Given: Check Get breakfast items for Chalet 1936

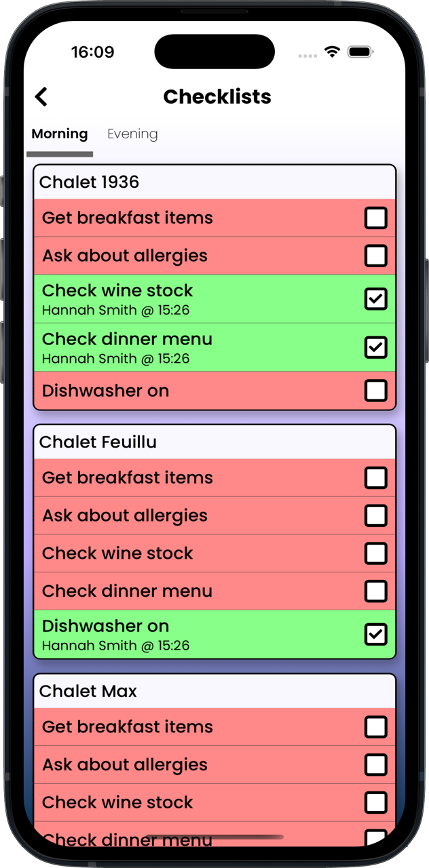Looking at the screenshot, I should point(375,218).
